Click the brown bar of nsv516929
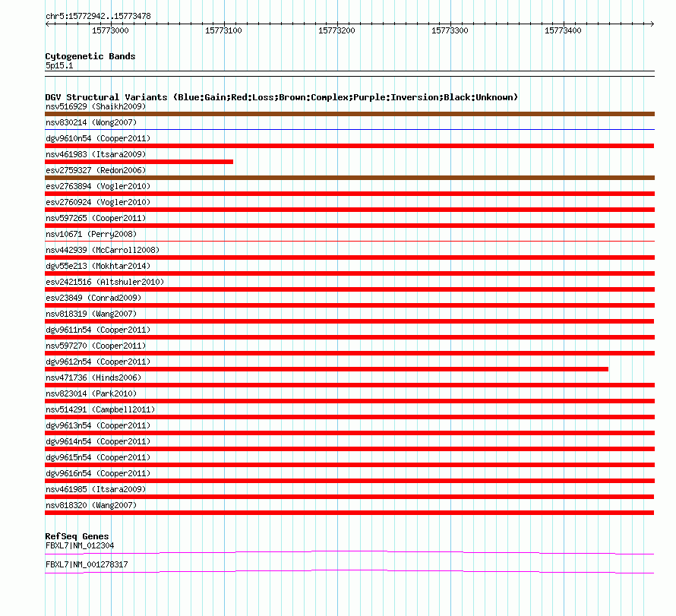This screenshot has width=676, height=616. point(349,114)
